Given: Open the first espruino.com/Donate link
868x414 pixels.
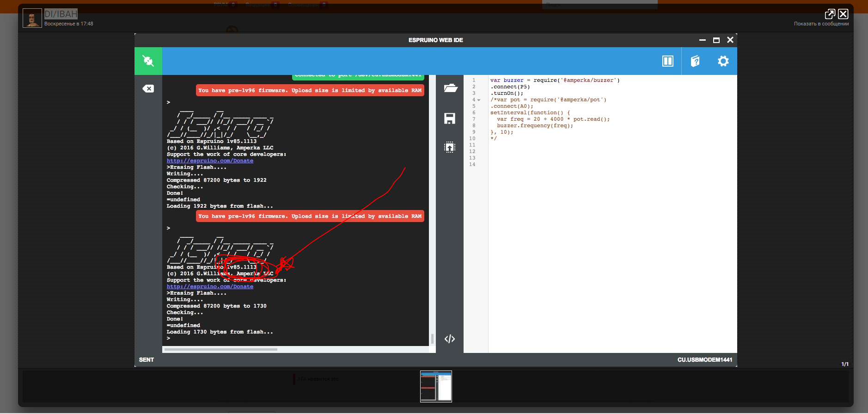Looking at the screenshot, I should [x=210, y=161].
